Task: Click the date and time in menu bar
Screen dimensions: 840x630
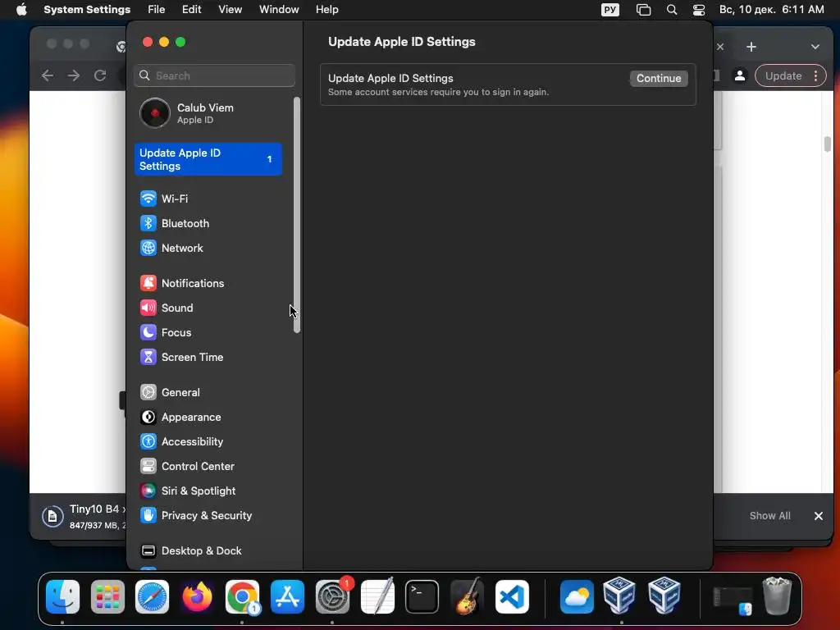Action: click(x=771, y=10)
